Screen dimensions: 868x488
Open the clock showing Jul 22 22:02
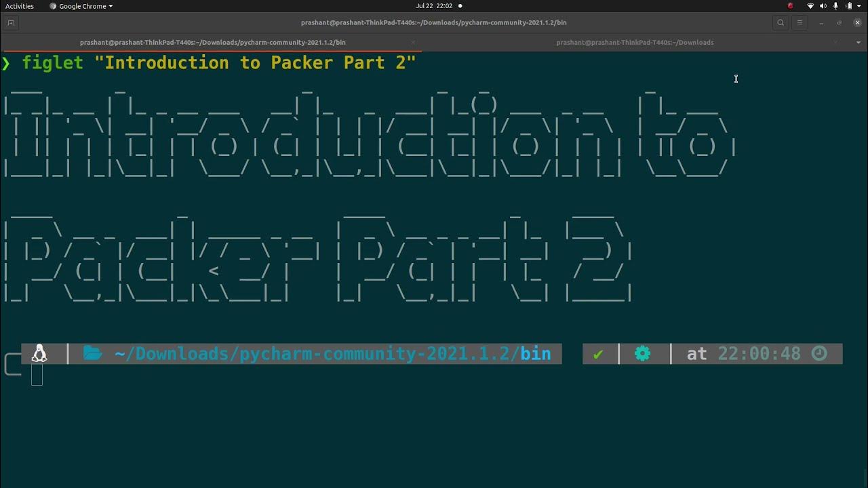434,6
